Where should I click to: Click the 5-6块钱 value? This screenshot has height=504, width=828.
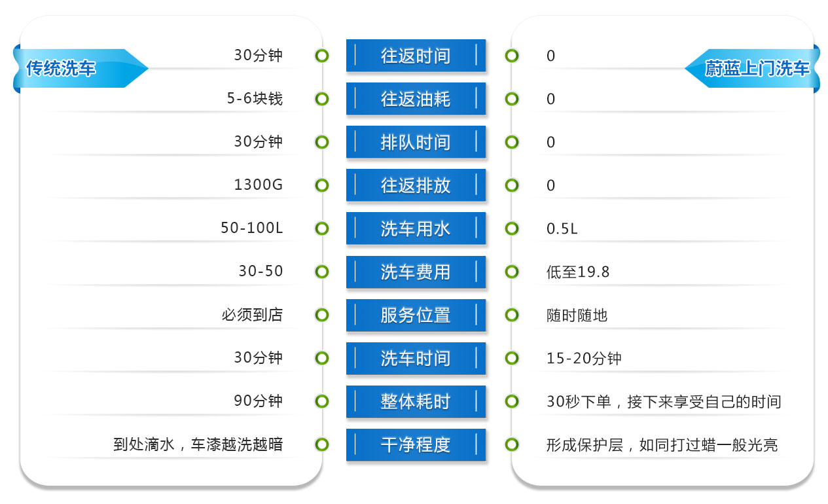[x=255, y=99]
